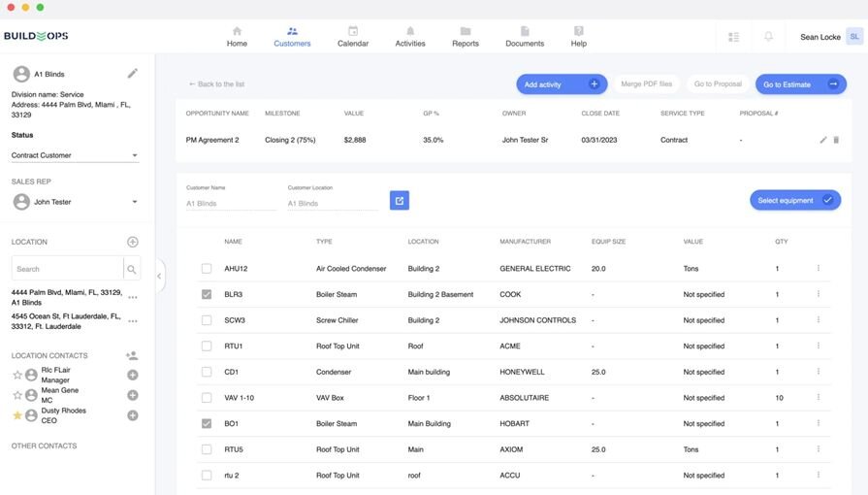The height and width of the screenshot is (495, 868).
Task: Check the VAV 1-10 equipment checkbox
Action: (207, 397)
